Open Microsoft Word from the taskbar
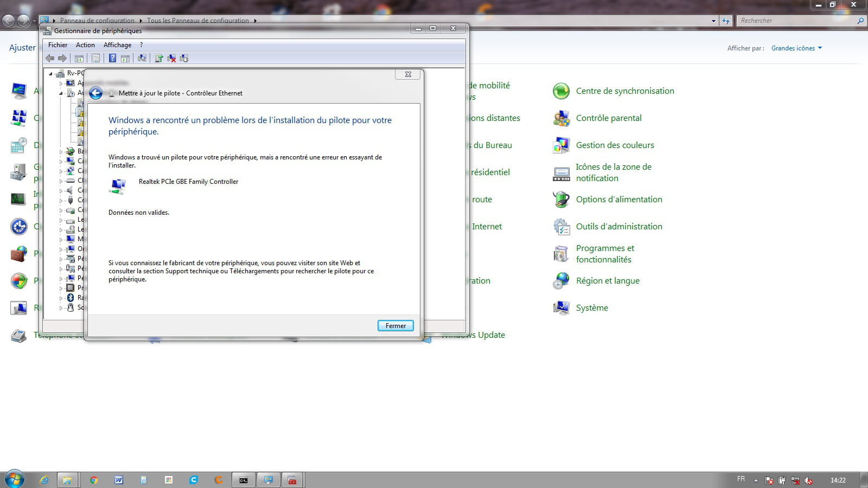The height and width of the screenshot is (488, 868). tap(119, 480)
